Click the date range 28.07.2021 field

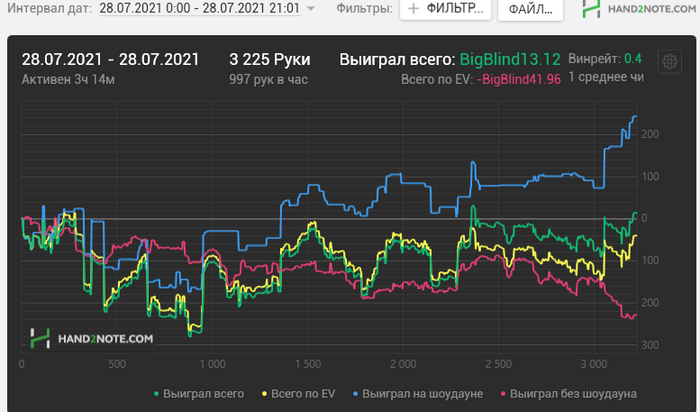tap(200, 8)
